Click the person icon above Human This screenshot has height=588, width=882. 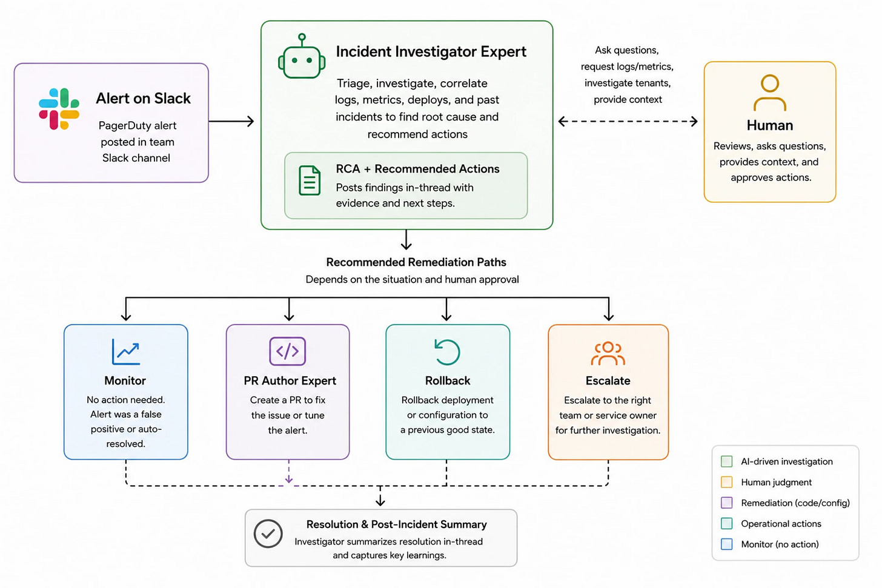coord(770,93)
